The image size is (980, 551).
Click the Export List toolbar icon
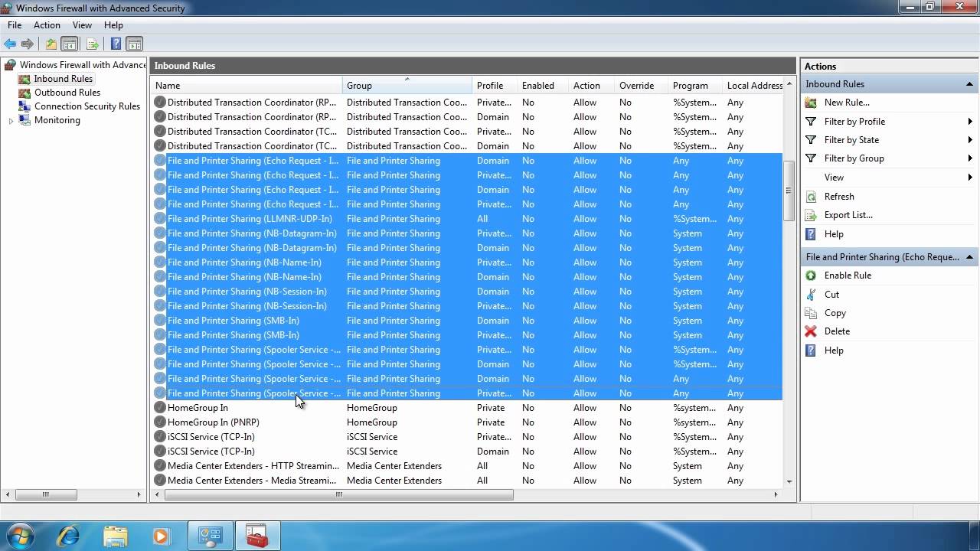point(92,44)
